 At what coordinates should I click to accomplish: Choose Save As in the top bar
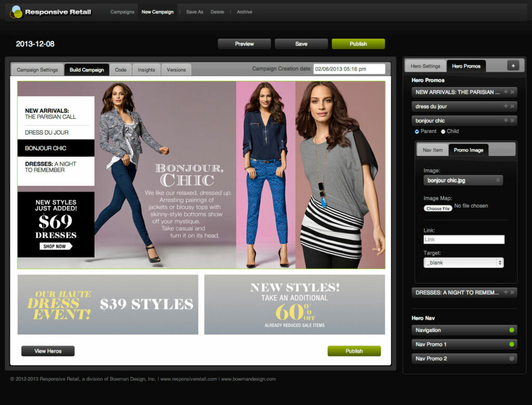(x=195, y=12)
